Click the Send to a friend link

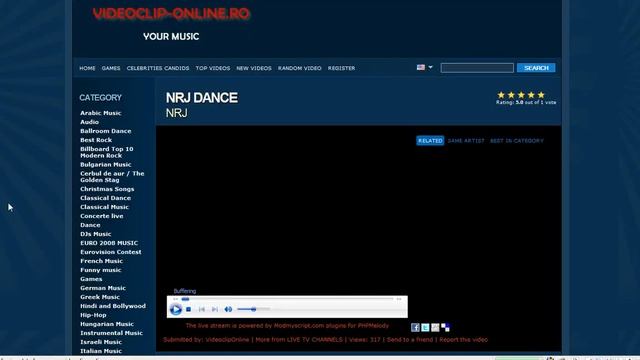tap(410, 340)
